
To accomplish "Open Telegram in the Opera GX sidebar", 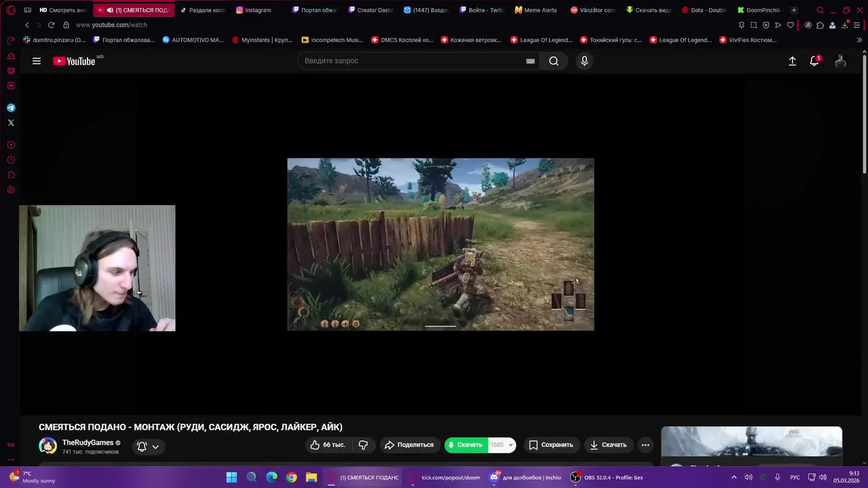I will pos(11,108).
